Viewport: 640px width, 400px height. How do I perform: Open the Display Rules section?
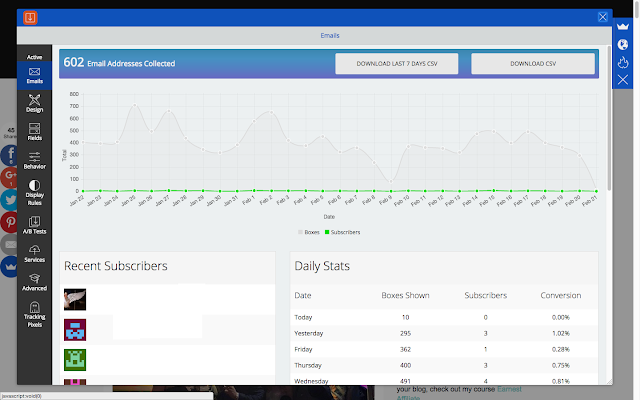click(x=34, y=193)
